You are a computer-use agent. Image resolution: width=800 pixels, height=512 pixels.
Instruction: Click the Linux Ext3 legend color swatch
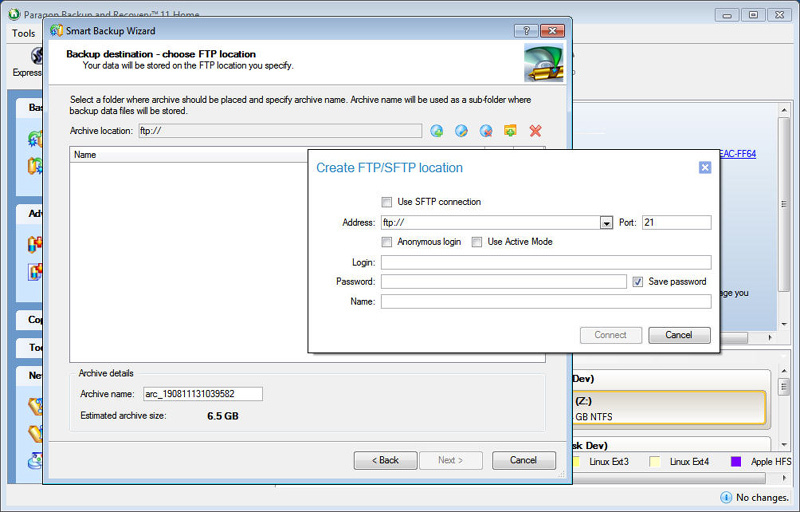576,462
